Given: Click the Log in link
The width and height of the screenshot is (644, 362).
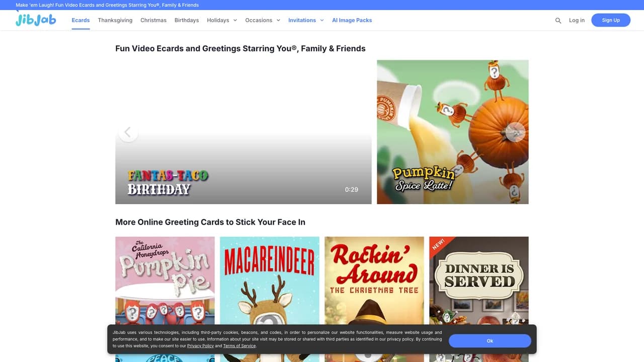Looking at the screenshot, I should coord(577,20).
